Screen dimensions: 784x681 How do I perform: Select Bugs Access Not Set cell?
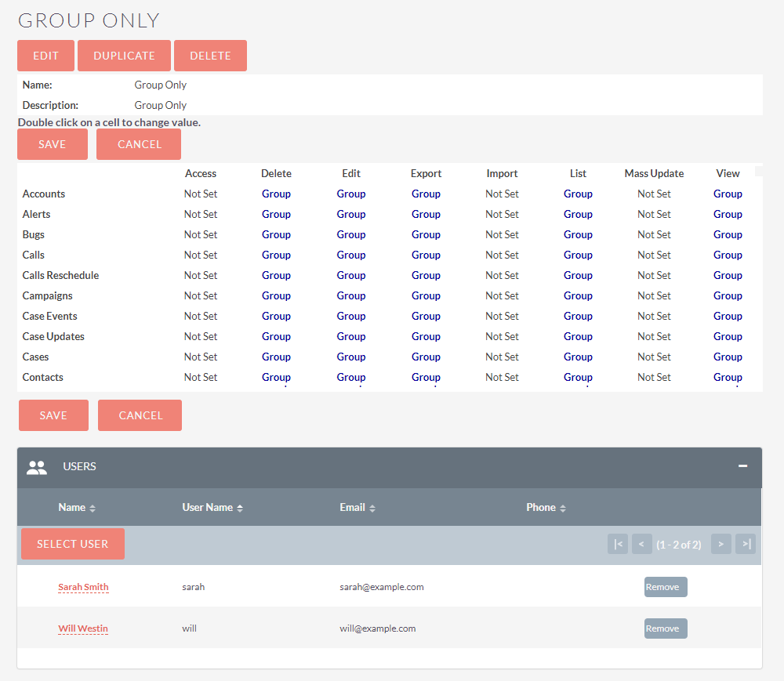click(x=201, y=234)
